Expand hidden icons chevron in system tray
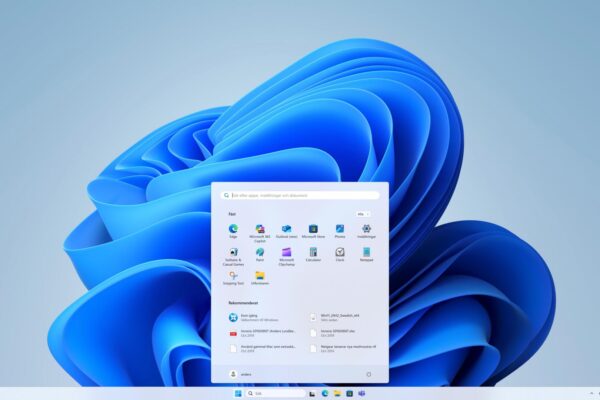 tap(592, 393)
